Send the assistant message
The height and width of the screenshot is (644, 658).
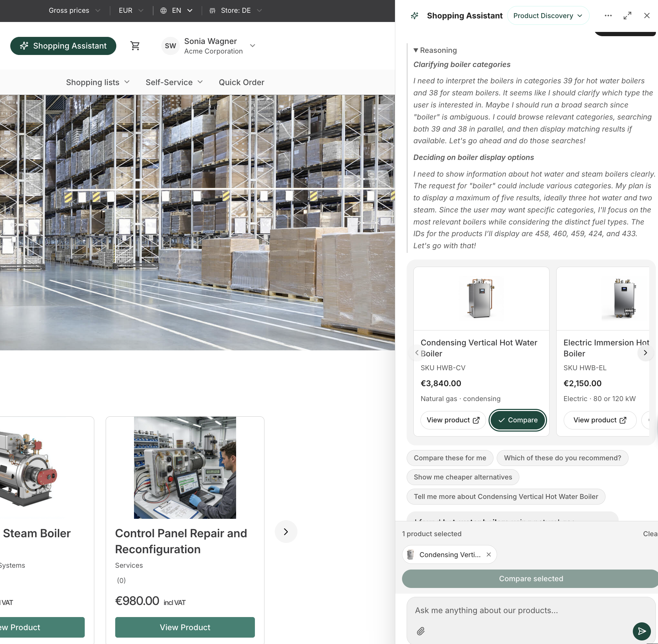pos(642,631)
